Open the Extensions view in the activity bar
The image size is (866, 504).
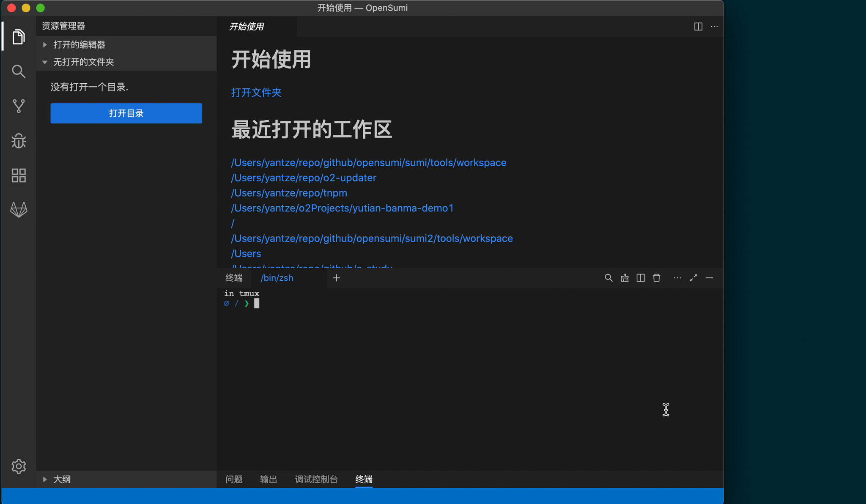click(x=19, y=175)
